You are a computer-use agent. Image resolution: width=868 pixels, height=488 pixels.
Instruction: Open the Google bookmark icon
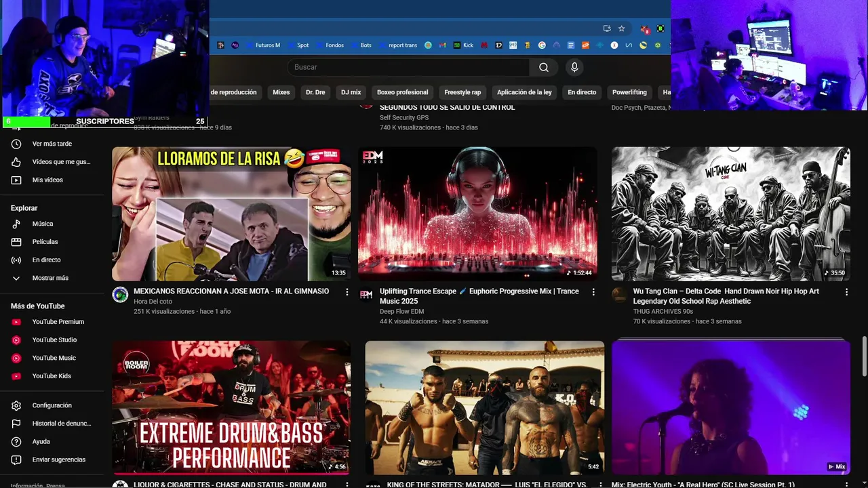coord(542,45)
